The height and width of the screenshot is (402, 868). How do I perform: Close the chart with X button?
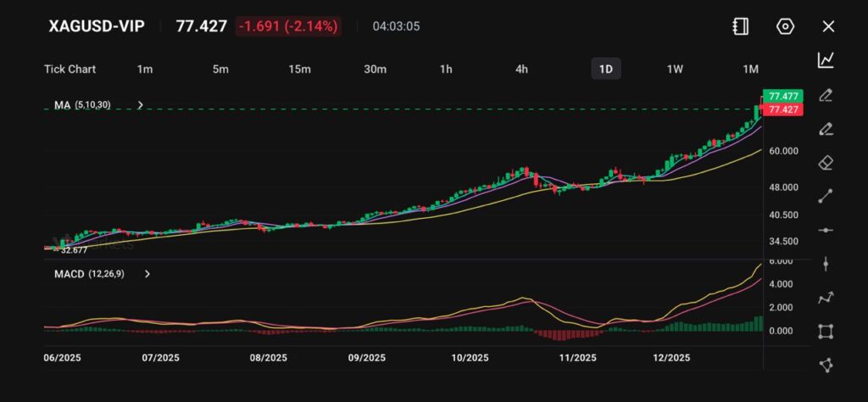click(x=828, y=26)
